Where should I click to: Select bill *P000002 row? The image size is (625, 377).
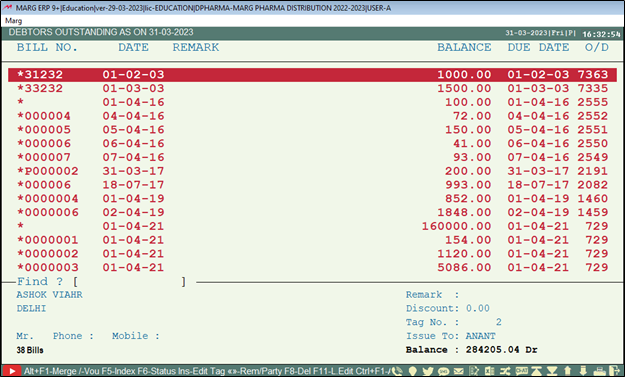[x=312, y=171]
